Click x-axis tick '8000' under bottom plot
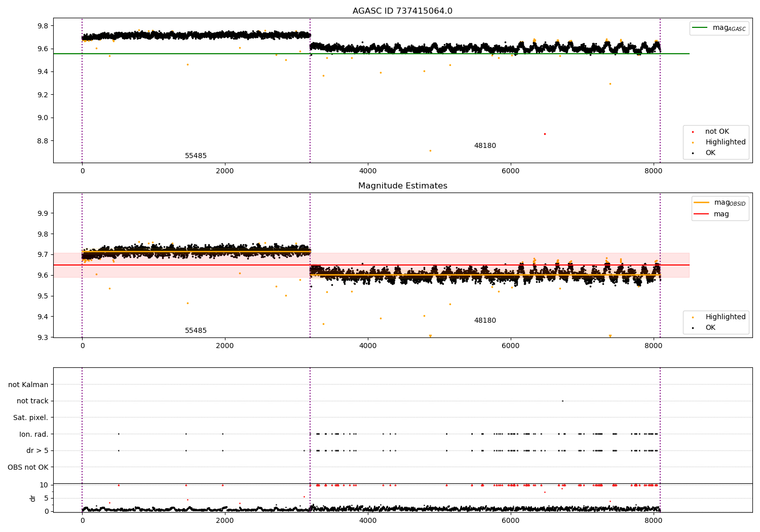This screenshot has height=532, width=760. tap(654, 520)
